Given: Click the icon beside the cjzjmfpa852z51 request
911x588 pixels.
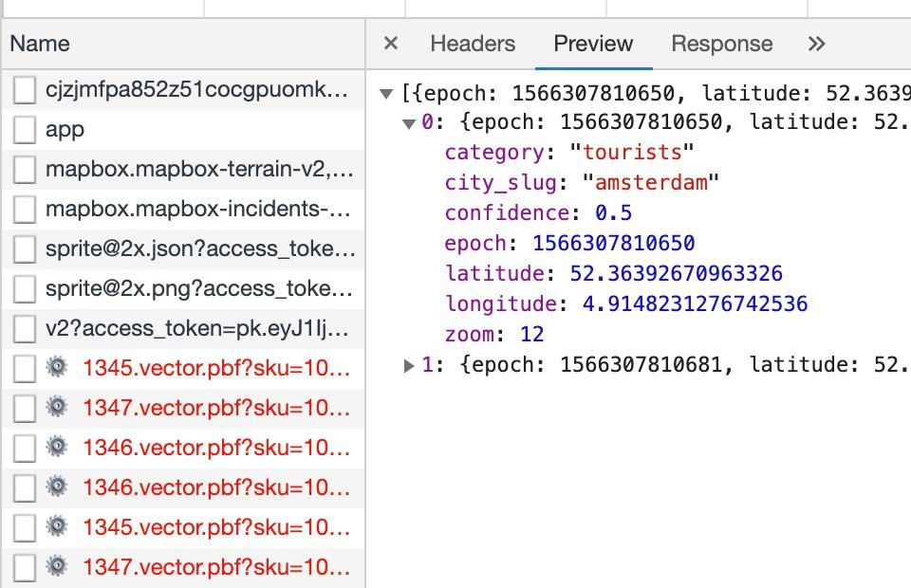Looking at the screenshot, I should pos(25,91).
